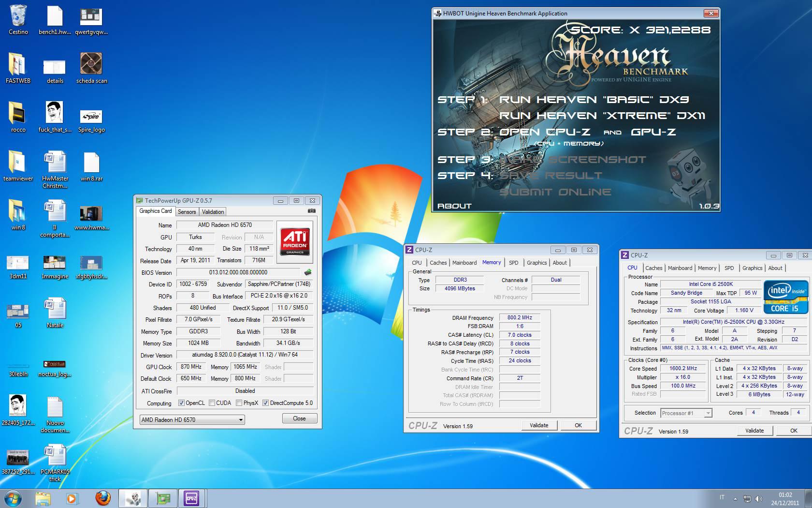Open the rocco folder icon
The image size is (812, 508).
pyautogui.click(x=18, y=117)
